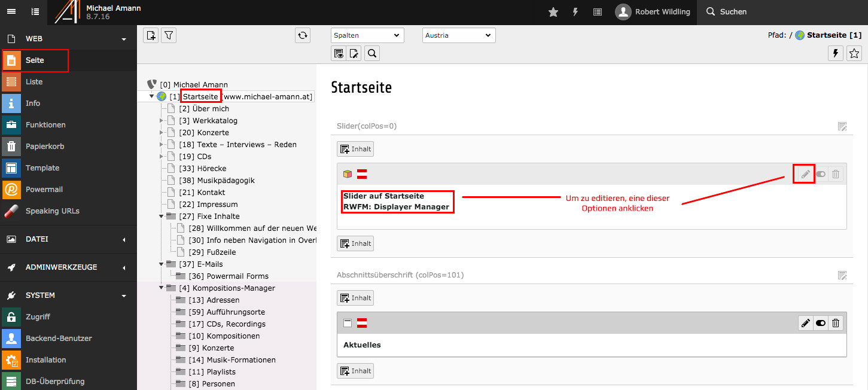Image resolution: width=868 pixels, height=390 pixels.
Task: Refresh the page tree with reload icon
Action: tap(302, 35)
